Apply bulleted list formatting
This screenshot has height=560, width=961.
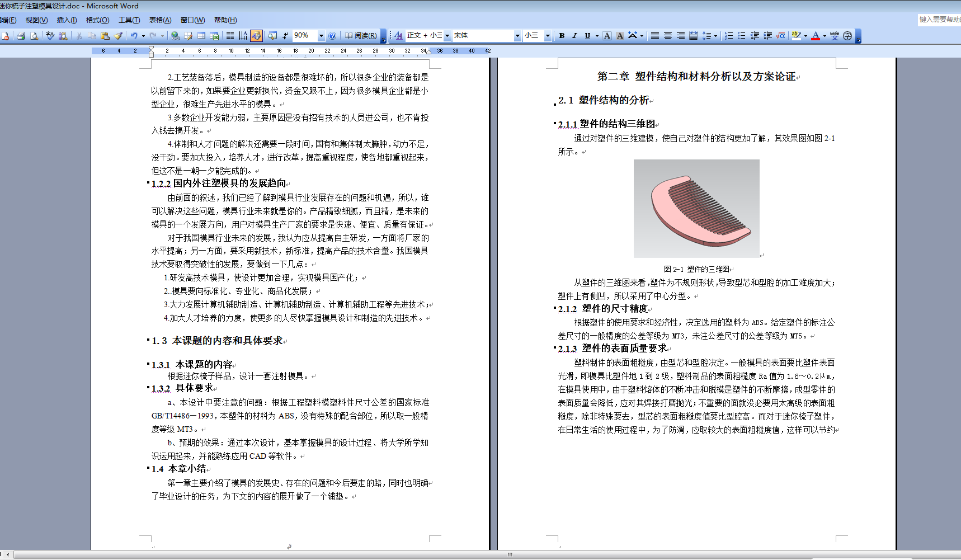click(742, 36)
